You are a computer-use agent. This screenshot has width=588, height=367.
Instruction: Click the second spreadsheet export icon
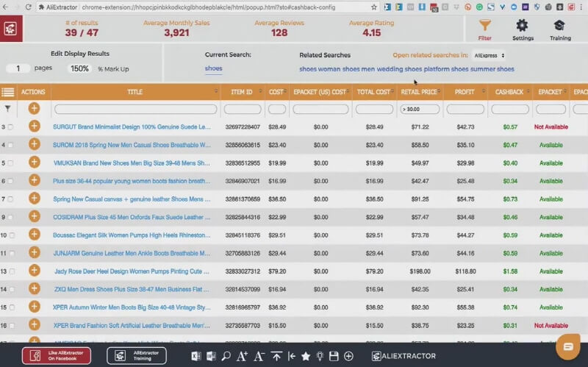211,356
